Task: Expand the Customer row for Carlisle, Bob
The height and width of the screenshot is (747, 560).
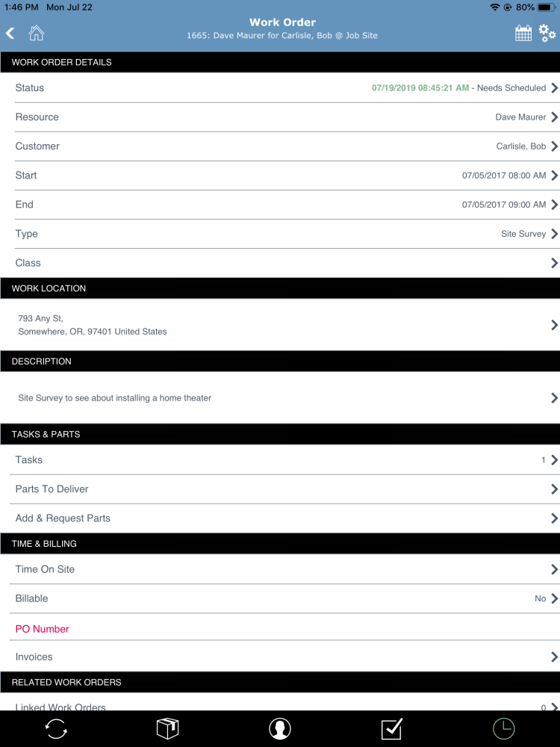Action: point(553,146)
